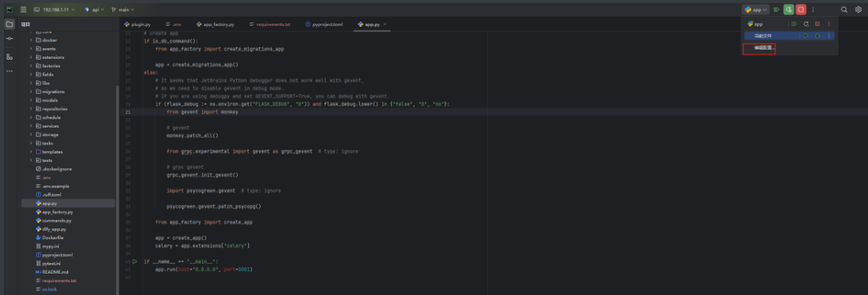This screenshot has width=868, height=295.
Task: Click the Search Everywhere magnifier icon
Action: pyautogui.click(x=844, y=9)
